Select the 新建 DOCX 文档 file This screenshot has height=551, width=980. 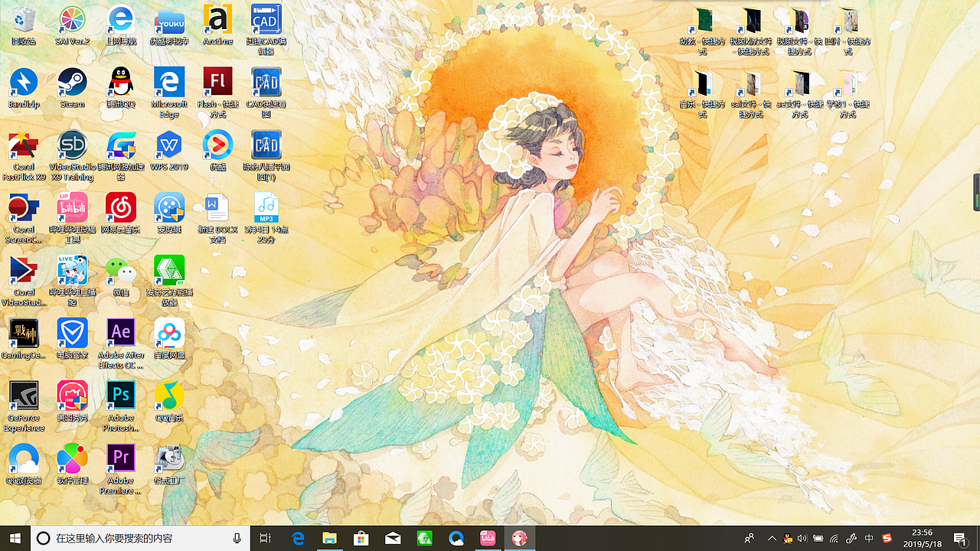217,219
